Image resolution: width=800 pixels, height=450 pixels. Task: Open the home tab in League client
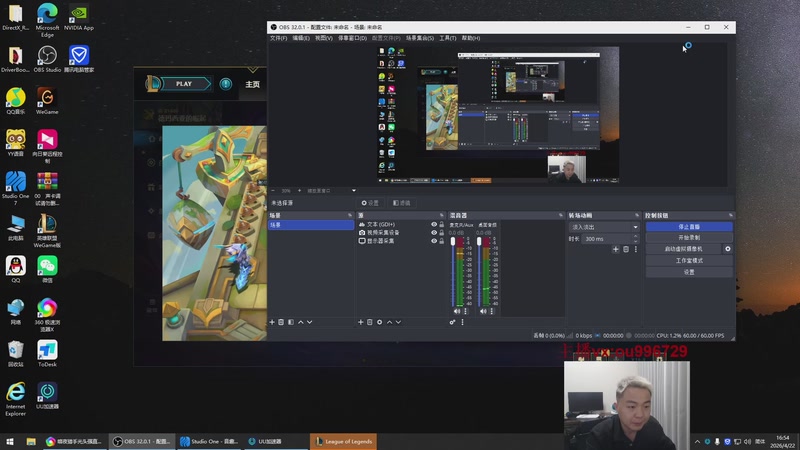click(x=253, y=84)
